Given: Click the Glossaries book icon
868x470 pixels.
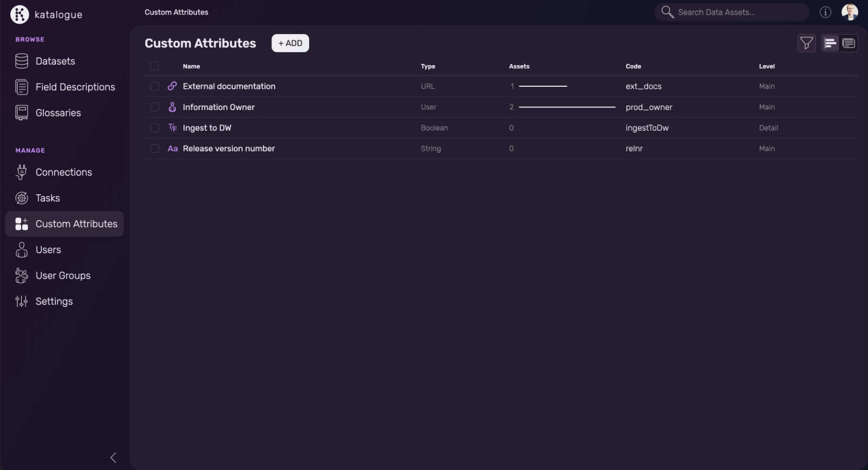Looking at the screenshot, I should pos(22,113).
